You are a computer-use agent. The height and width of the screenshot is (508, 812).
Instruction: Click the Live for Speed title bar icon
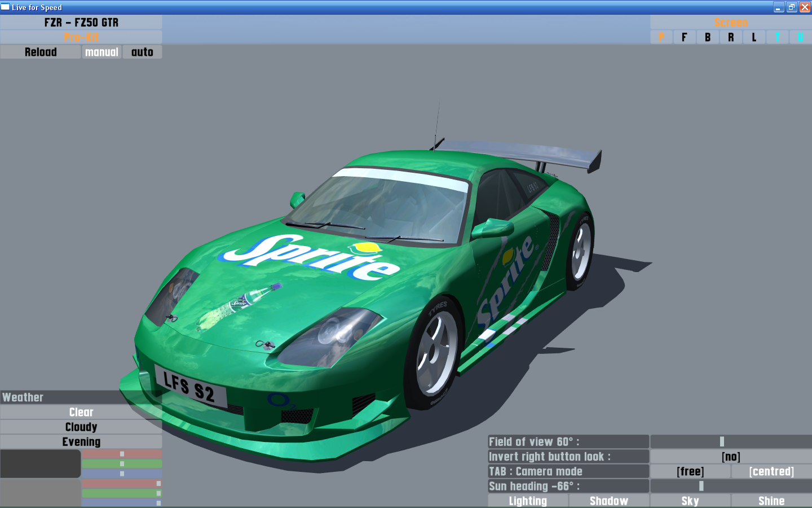click(5, 7)
